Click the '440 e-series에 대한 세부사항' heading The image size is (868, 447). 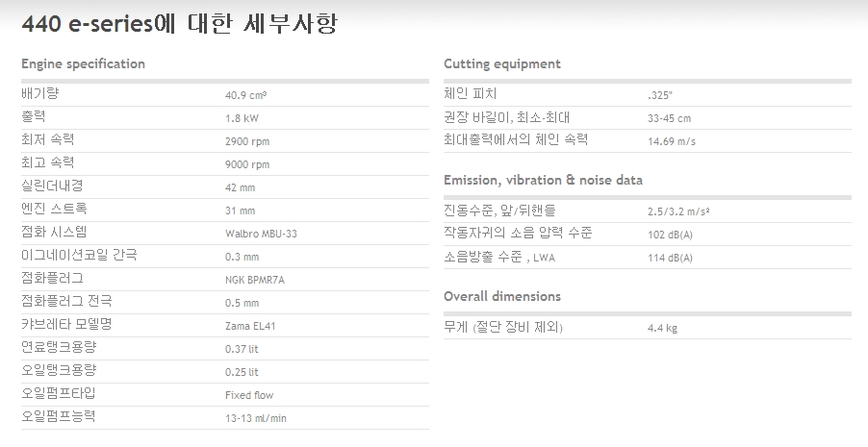(179, 24)
